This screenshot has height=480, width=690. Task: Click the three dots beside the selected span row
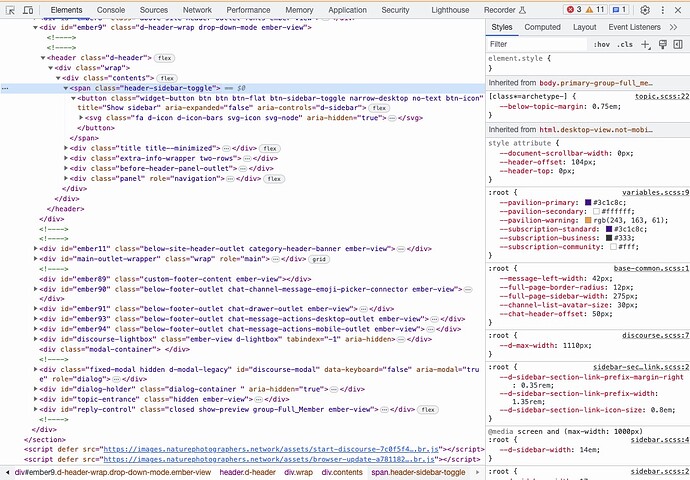[x=5, y=88]
